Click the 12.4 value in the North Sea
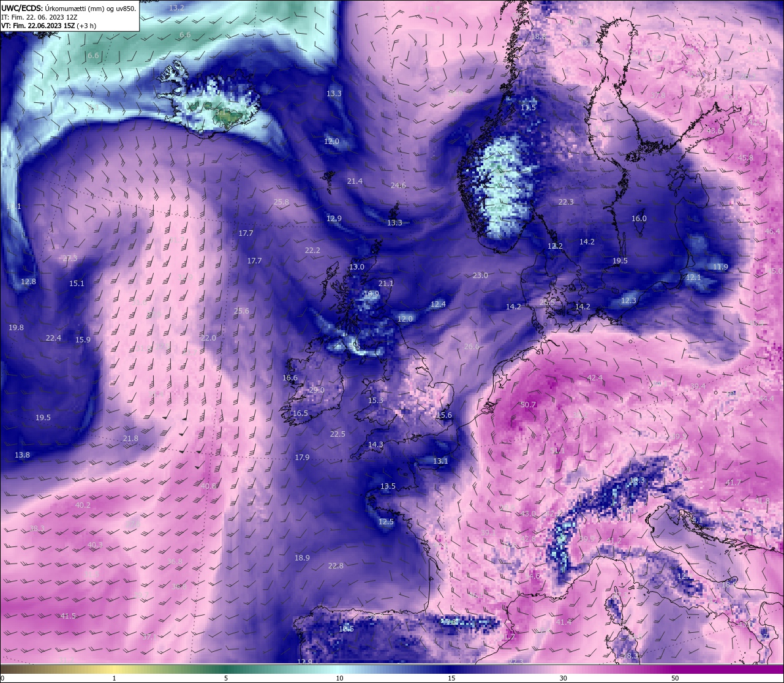Viewport: 784px width, 683px height. [438, 304]
